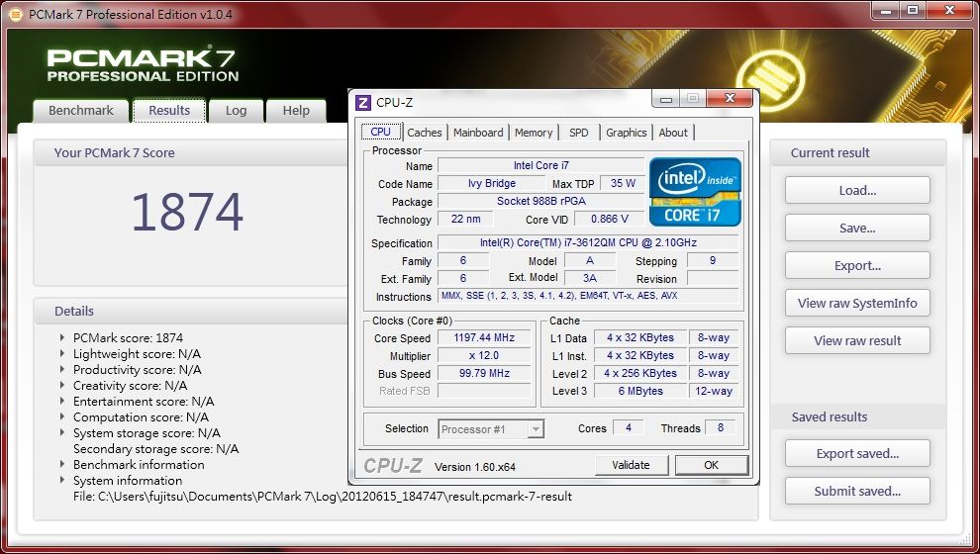This screenshot has width=980, height=554.
Task: Open the Log tab in PCMark
Action: point(236,111)
